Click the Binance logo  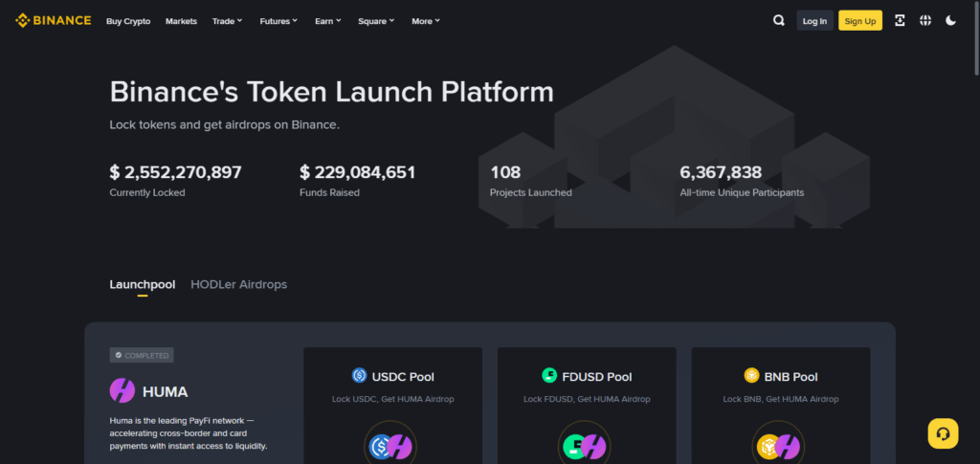point(54,21)
